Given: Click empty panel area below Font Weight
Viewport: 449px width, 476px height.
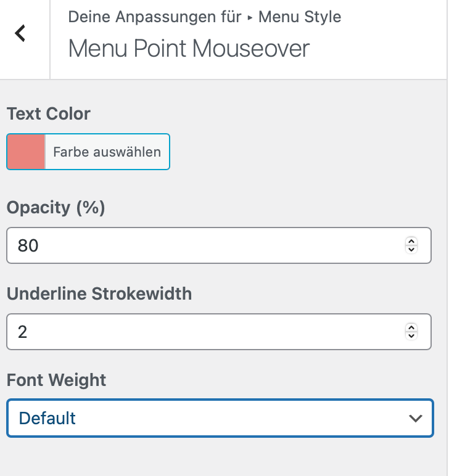Looking at the screenshot, I should point(222,456).
